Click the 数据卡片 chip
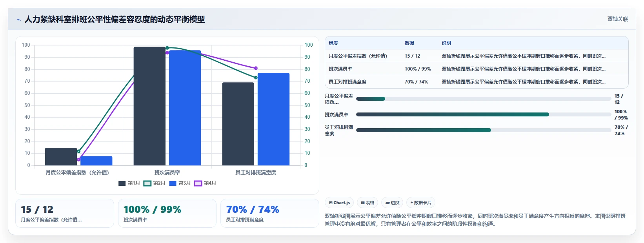Screen dimensions: 644x243 (x=421, y=203)
